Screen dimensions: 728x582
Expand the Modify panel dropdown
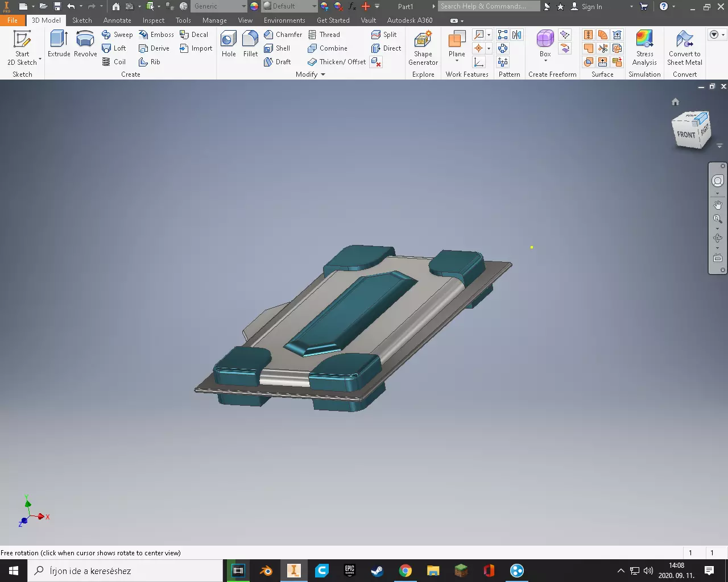pyautogui.click(x=323, y=74)
